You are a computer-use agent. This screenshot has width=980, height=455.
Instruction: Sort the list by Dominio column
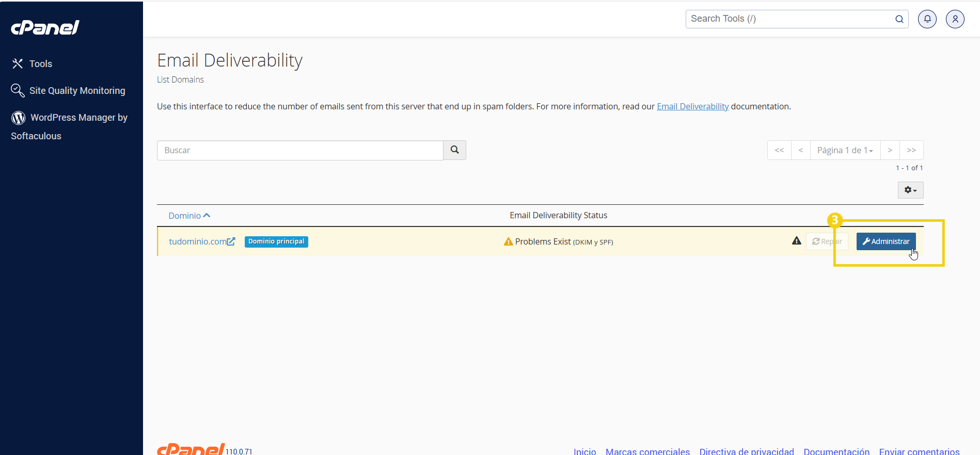tap(189, 216)
